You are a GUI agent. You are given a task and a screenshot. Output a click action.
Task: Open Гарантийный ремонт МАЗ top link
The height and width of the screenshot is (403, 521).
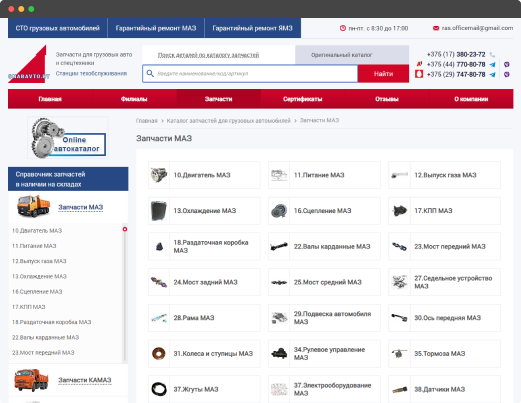coord(156,28)
